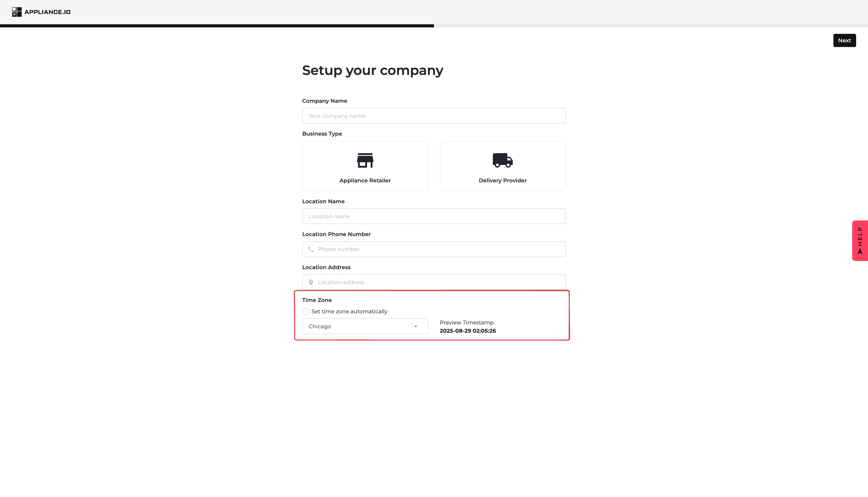Click the delivery truck icon
The height and width of the screenshot is (497, 868).
click(x=502, y=160)
